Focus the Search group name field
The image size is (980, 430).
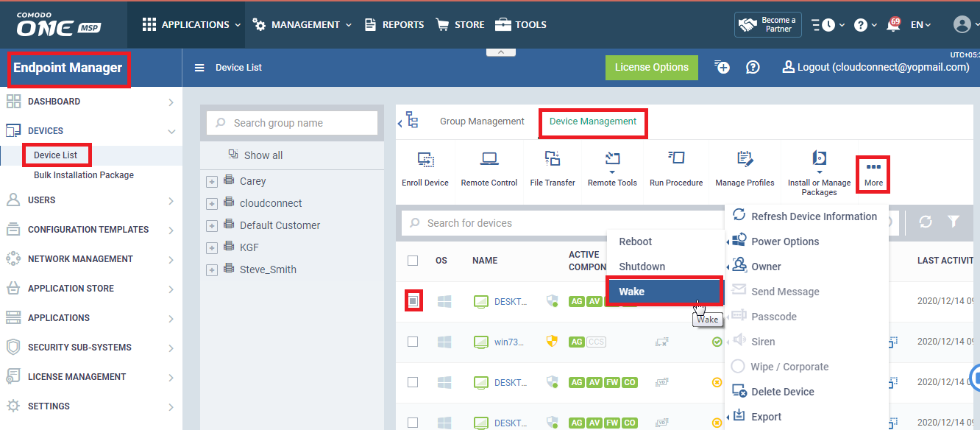pos(292,123)
